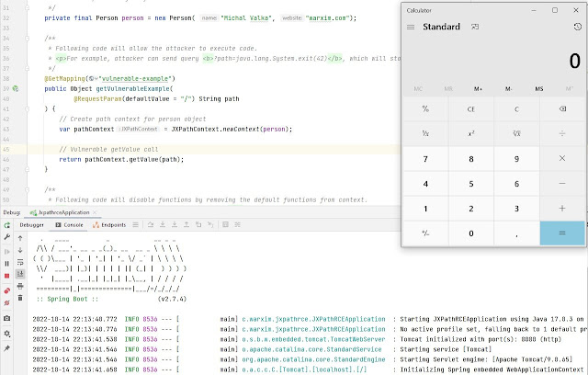Click the backspace key in Calculator
588x375 pixels.
562,109
